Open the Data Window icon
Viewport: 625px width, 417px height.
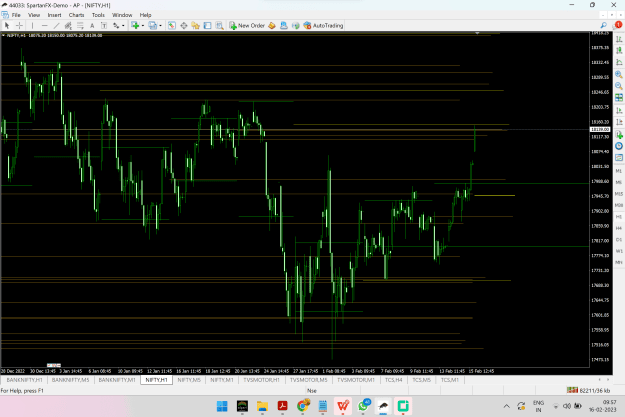[184, 26]
